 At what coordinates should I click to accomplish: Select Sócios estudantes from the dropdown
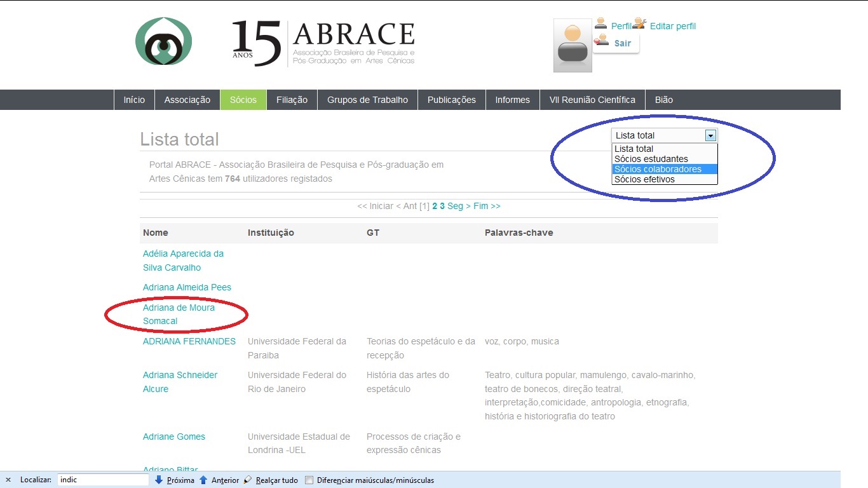tap(651, 159)
